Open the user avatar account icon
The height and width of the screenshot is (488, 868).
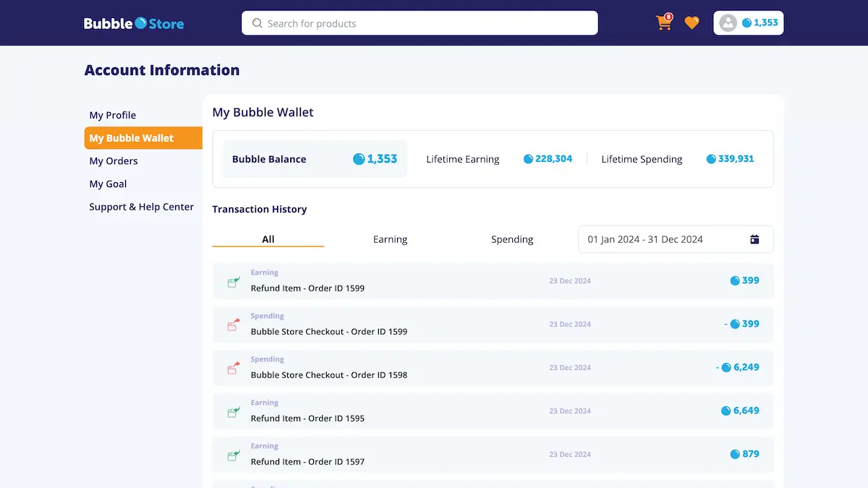coord(728,23)
